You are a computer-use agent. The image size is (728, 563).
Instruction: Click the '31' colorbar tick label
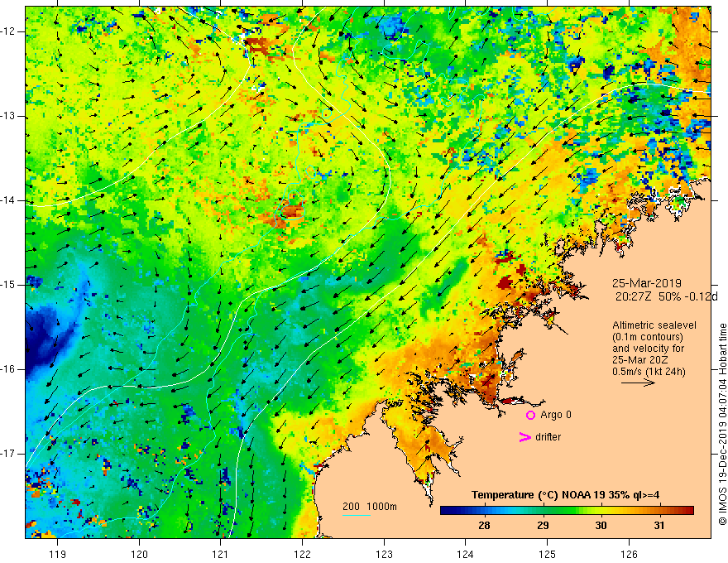(659, 526)
